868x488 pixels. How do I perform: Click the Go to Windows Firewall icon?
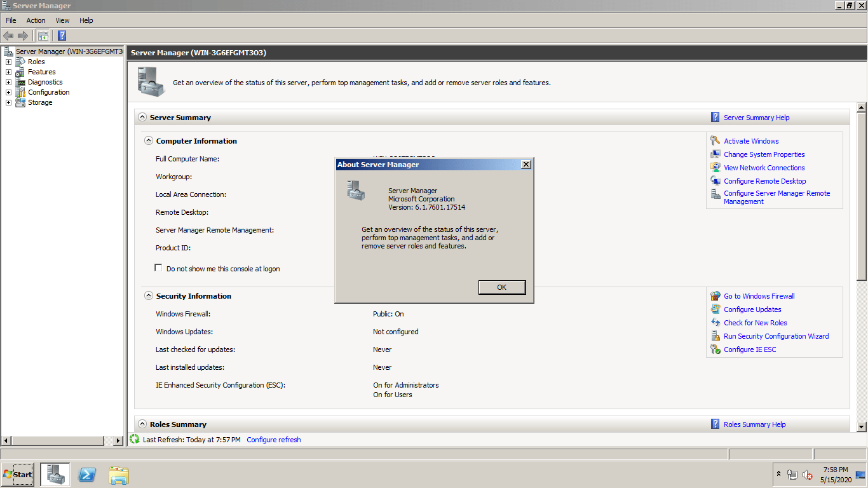point(715,296)
